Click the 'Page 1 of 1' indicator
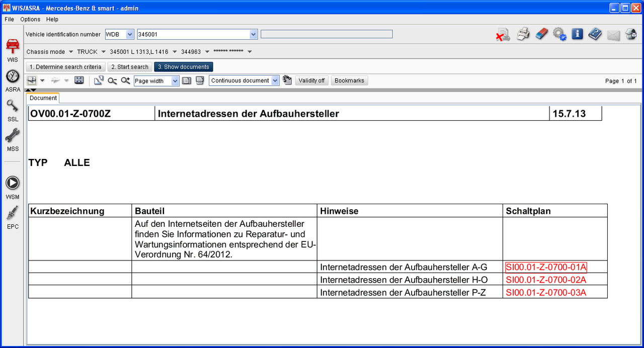 coord(621,81)
